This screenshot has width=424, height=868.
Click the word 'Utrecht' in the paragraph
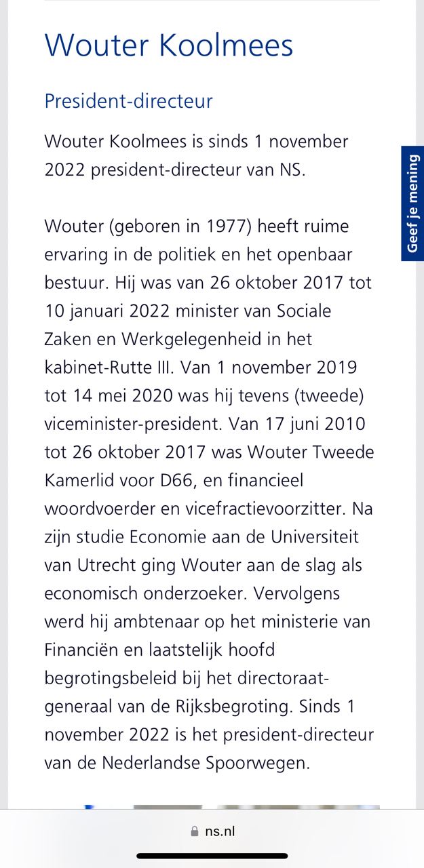[100, 566]
